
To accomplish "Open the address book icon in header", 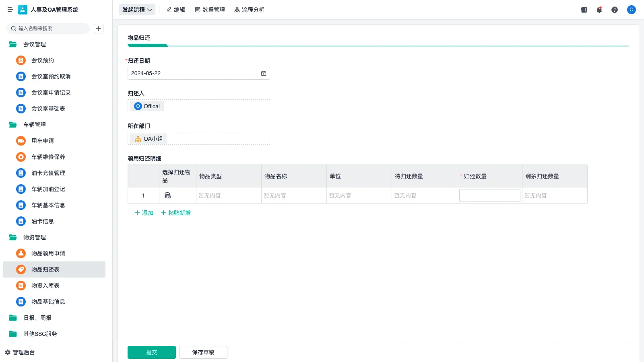I will click(584, 10).
